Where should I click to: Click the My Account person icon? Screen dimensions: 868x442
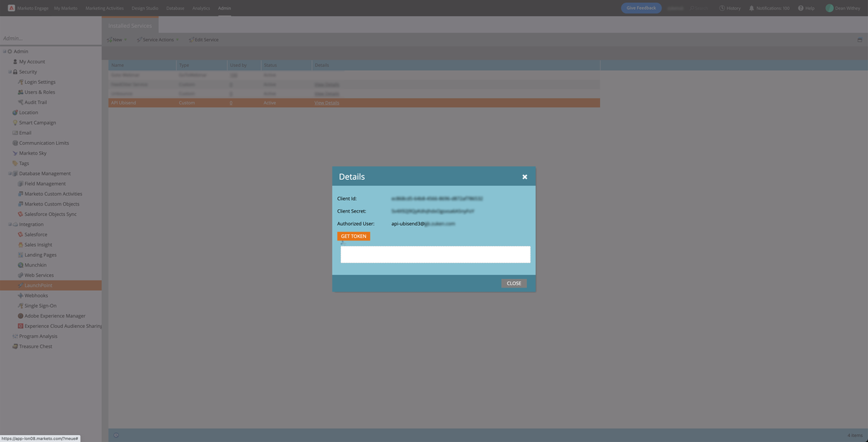tap(15, 62)
